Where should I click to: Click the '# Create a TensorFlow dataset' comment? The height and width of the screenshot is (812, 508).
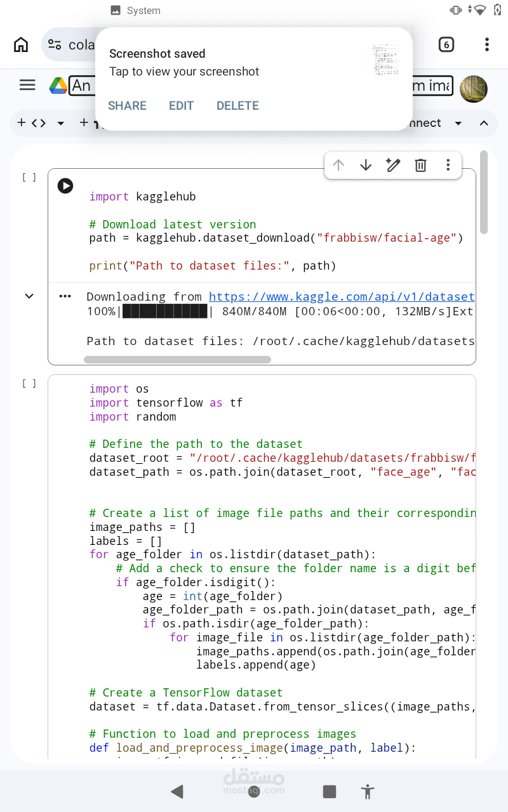tap(186, 693)
